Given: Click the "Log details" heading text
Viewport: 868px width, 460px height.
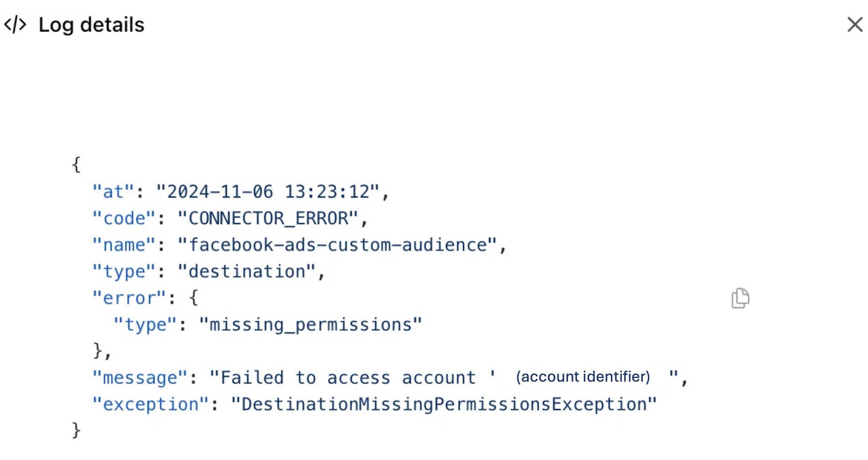Looking at the screenshot, I should [91, 25].
